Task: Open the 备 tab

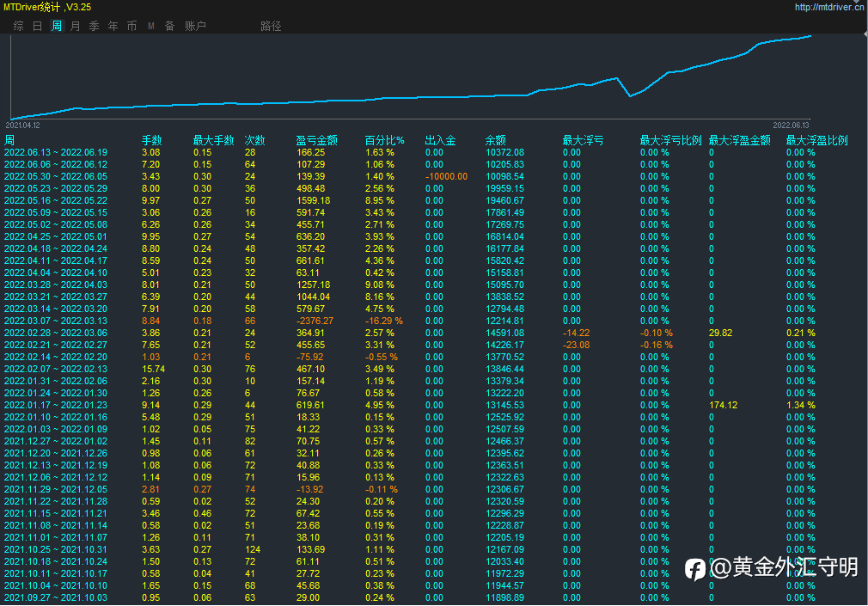Action: pos(170,26)
